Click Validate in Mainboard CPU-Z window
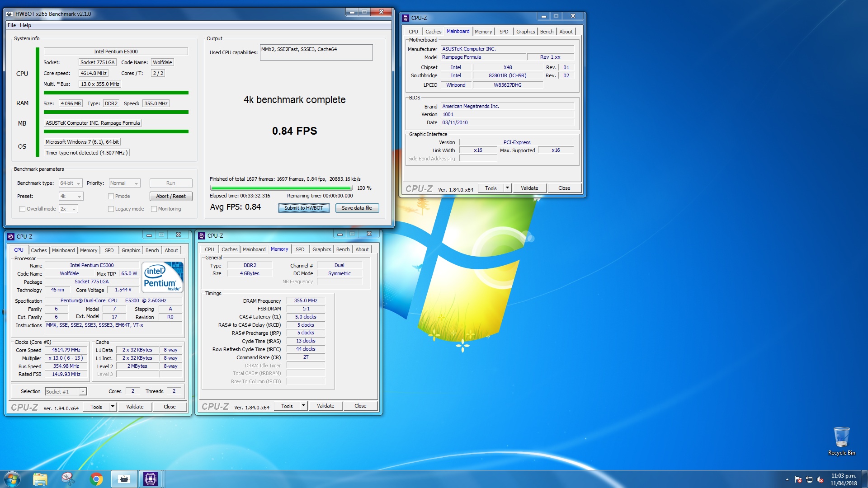 click(529, 188)
